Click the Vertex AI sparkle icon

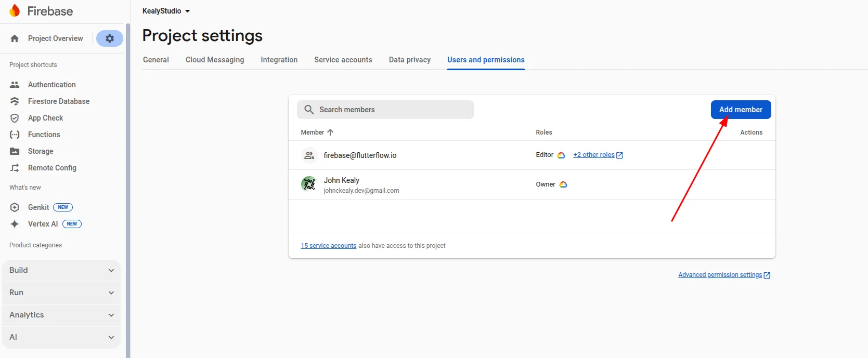15,224
